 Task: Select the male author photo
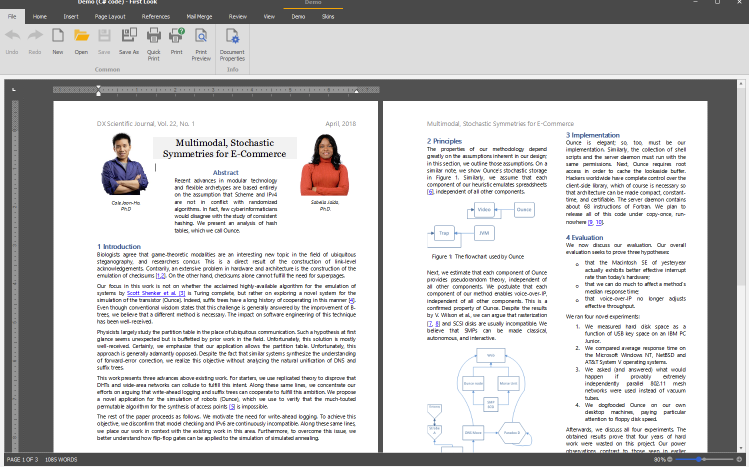tap(124, 164)
